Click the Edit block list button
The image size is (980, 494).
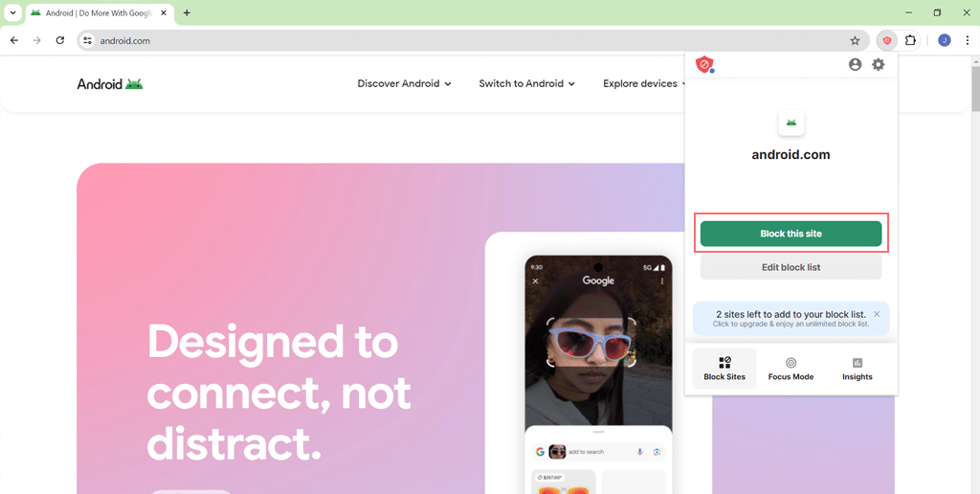click(x=791, y=267)
